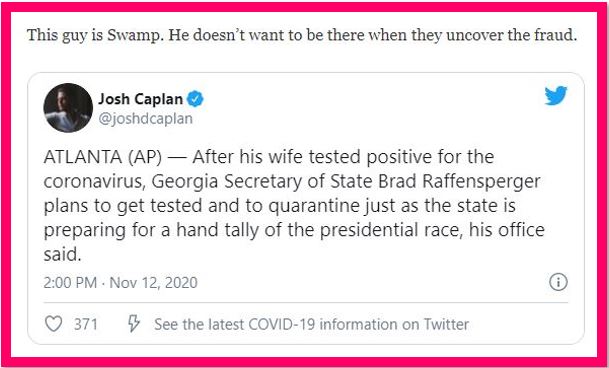Viewport: 609px width, 368px height.
Task: Open Josh Caplan's profile avatar
Action: point(68,108)
